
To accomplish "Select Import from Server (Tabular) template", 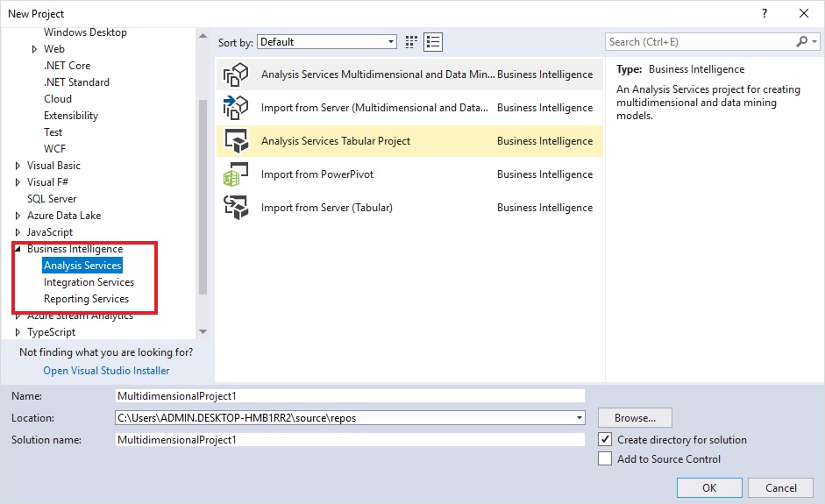I will coord(409,207).
